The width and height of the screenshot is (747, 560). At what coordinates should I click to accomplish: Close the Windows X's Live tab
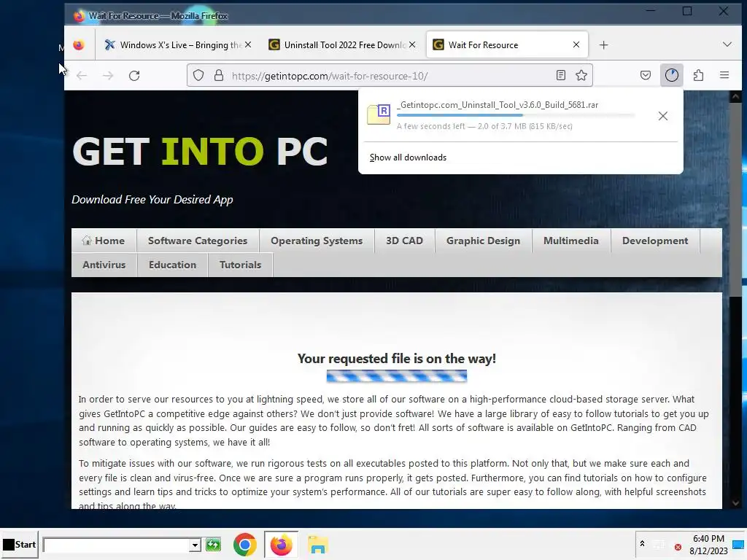pos(248,44)
